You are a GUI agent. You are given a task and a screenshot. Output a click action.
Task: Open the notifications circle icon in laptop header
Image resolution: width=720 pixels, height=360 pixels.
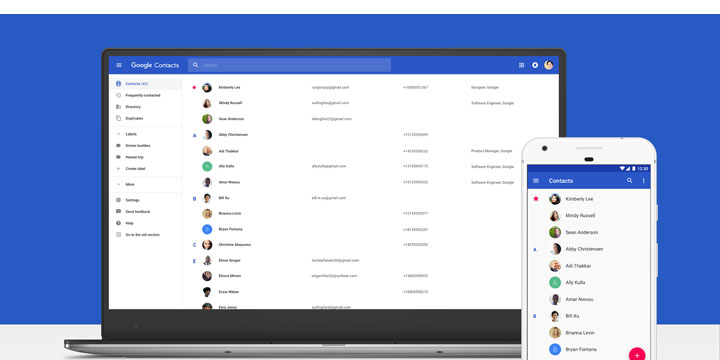click(x=535, y=65)
